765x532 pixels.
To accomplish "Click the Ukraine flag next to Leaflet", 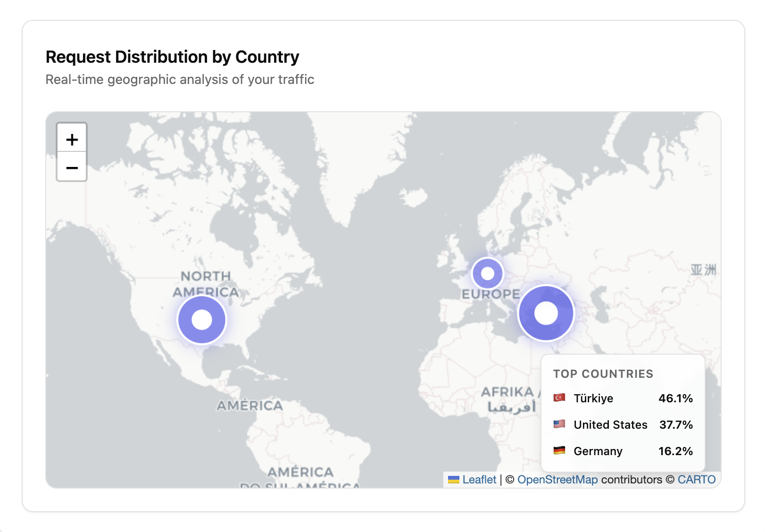I will pyautogui.click(x=454, y=480).
